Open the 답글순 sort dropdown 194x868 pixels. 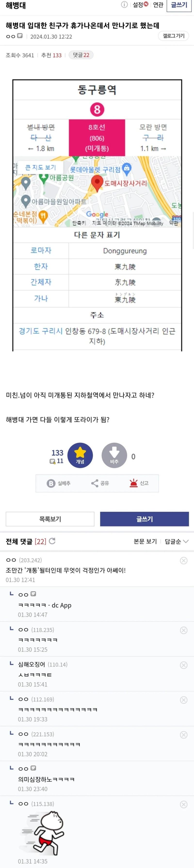(177, 541)
